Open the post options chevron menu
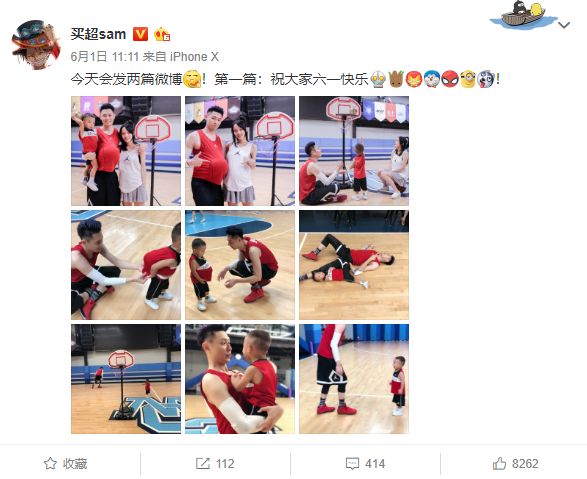The image size is (587, 479). (x=564, y=25)
